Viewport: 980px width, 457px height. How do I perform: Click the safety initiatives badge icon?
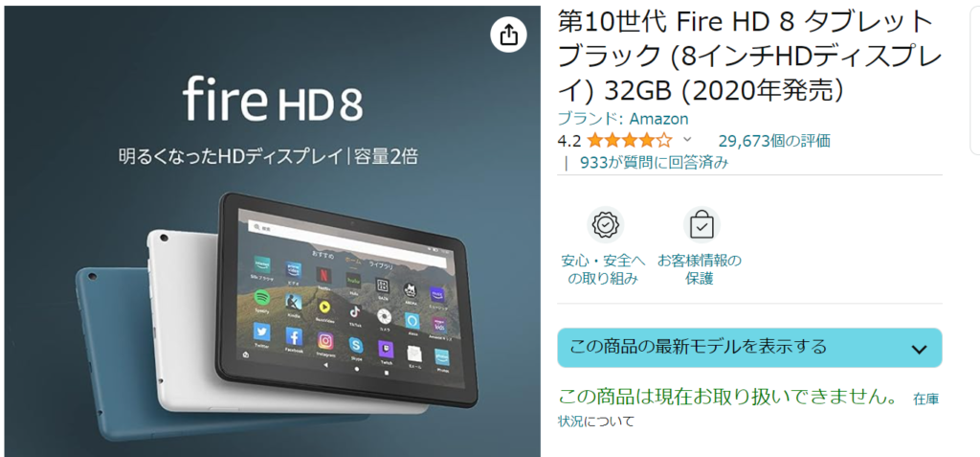coord(605,225)
